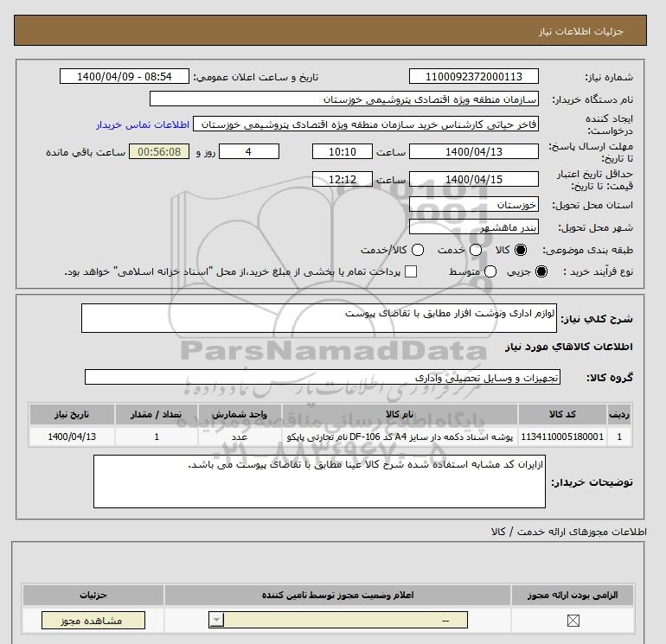Click the جزئیات اطلاعات نیاز page title
This screenshot has height=644, width=666.
coord(580,31)
